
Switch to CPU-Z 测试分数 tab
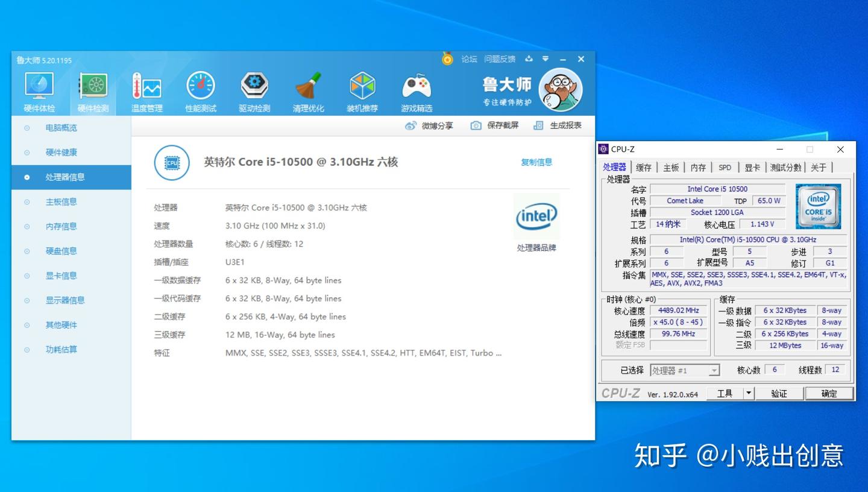786,168
